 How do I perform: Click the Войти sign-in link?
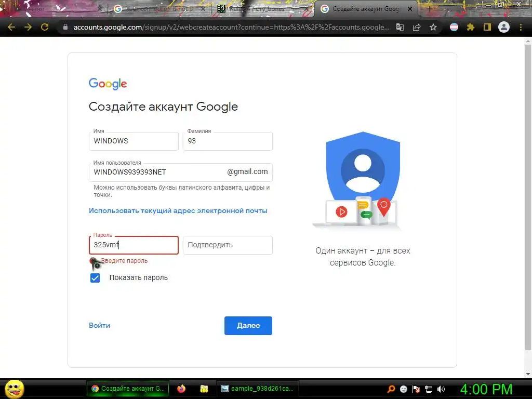point(99,325)
